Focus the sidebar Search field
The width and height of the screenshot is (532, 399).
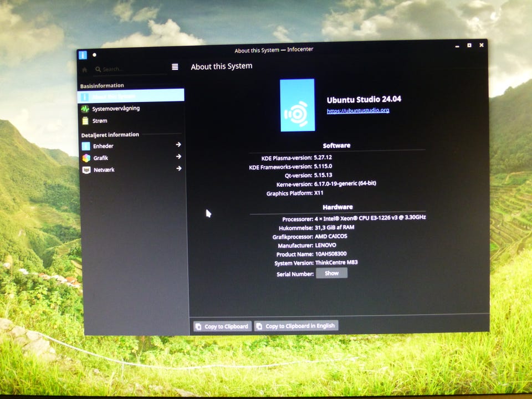click(131, 69)
